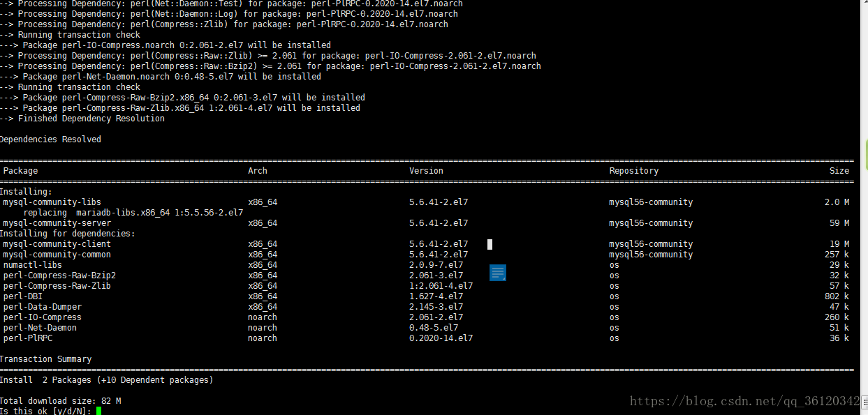Click the 'replacing mariadb-libs.x86_64 1:5.5.56-2.el7' line
This screenshot has height=415, width=868.
point(133,213)
